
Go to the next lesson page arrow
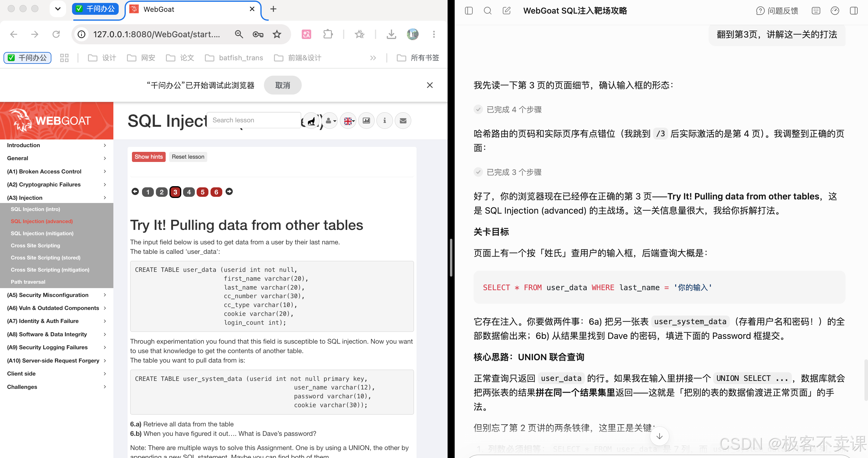click(x=229, y=191)
